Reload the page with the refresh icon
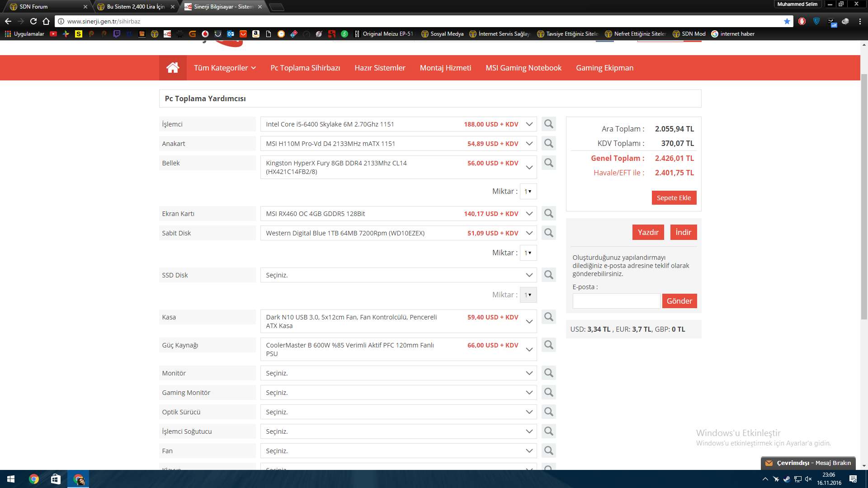 click(x=33, y=21)
